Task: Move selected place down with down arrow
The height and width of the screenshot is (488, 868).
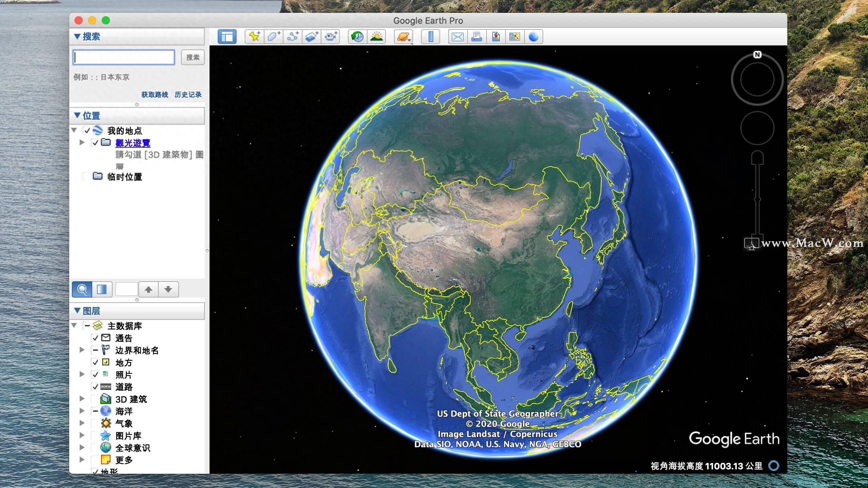Action: [168, 289]
